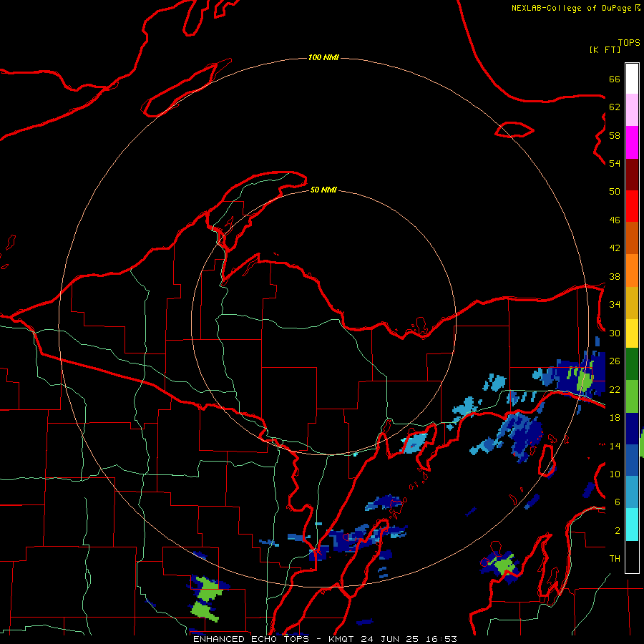Click the 62 value on the scale
This screenshot has height=644, width=644.
(x=615, y=107)
